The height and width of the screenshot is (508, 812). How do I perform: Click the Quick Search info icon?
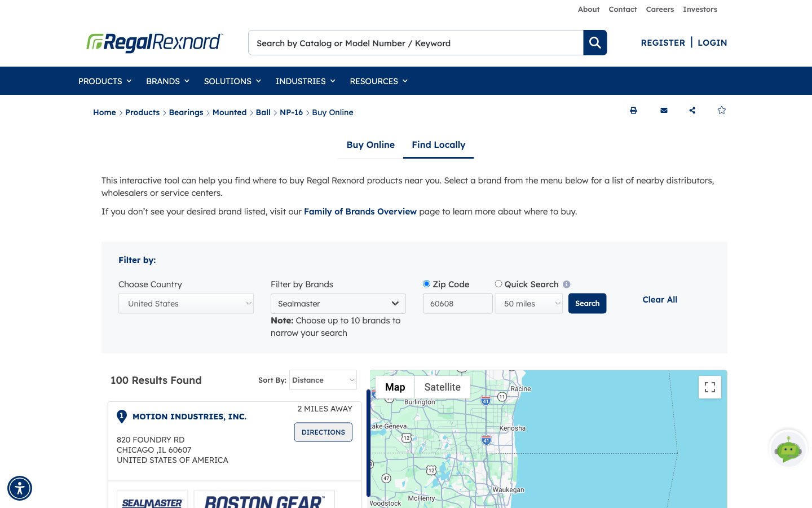tap(567, 284)
